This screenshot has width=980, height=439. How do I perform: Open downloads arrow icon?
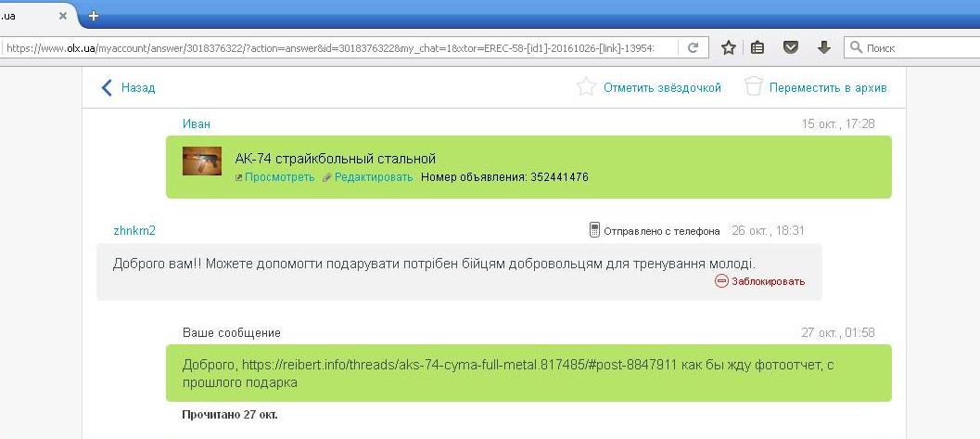[x=823, y=47]
